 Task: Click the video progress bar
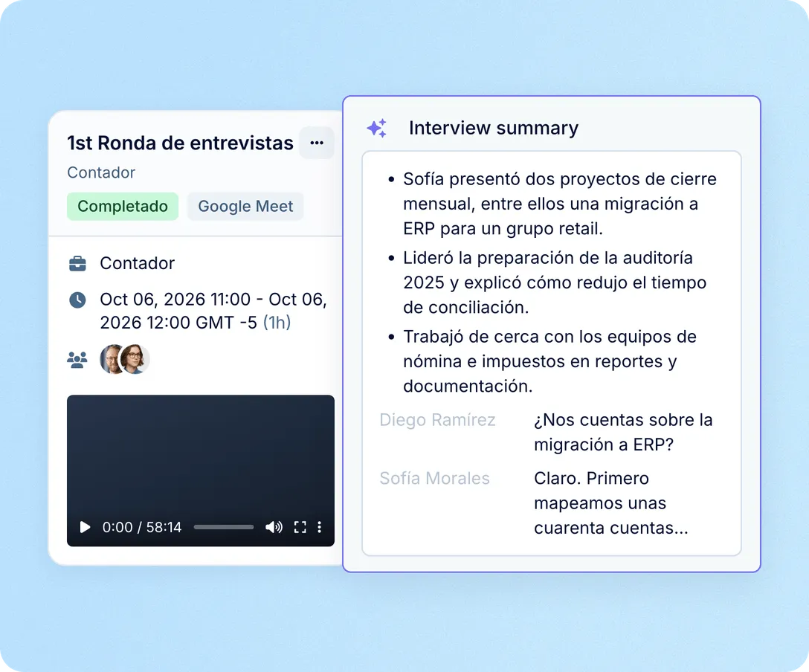(x=223, y=527)
